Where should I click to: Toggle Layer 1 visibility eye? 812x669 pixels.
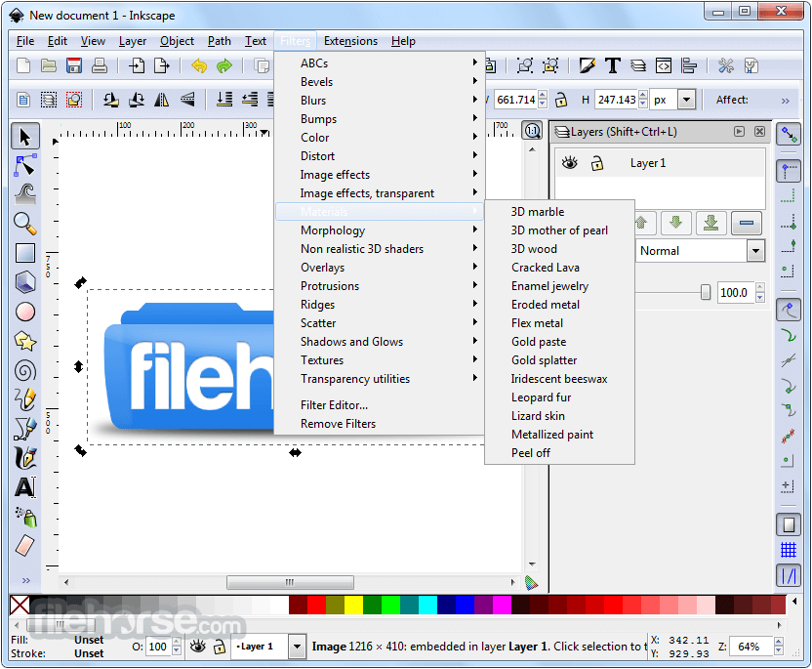tap(570, 163)
